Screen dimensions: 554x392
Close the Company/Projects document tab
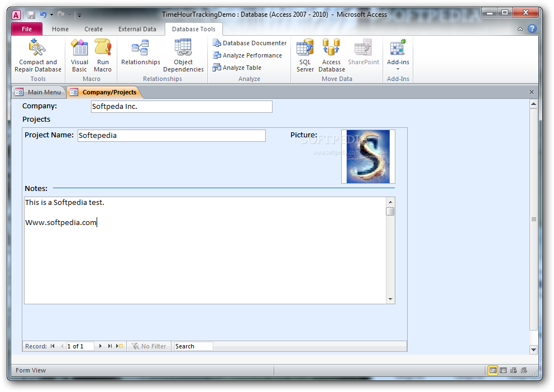click(532, 92)
